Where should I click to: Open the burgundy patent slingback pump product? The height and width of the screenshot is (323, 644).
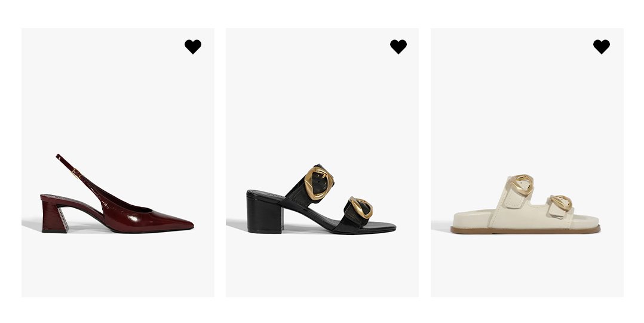(117, 194)
